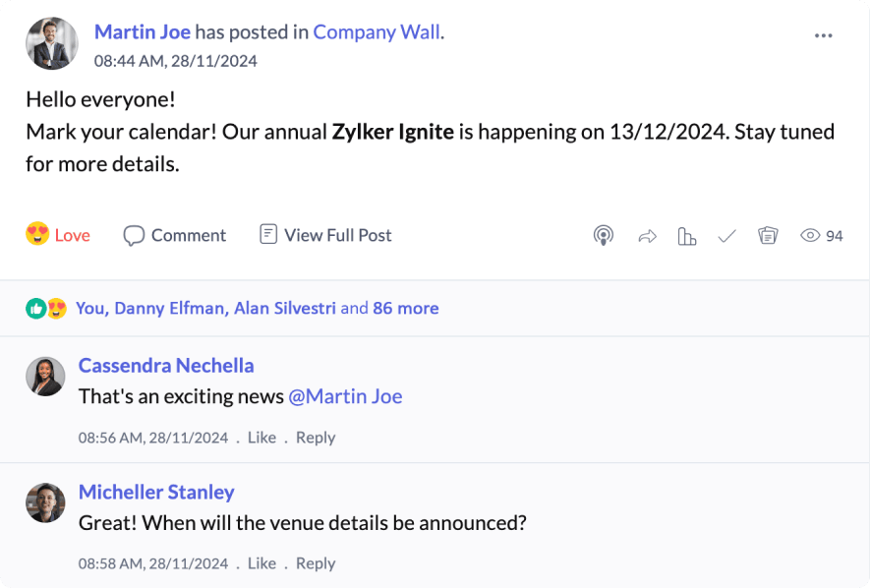This screenshot has width=870, height=588.
Task: Click the stacked notes icon
Action: 768,236
